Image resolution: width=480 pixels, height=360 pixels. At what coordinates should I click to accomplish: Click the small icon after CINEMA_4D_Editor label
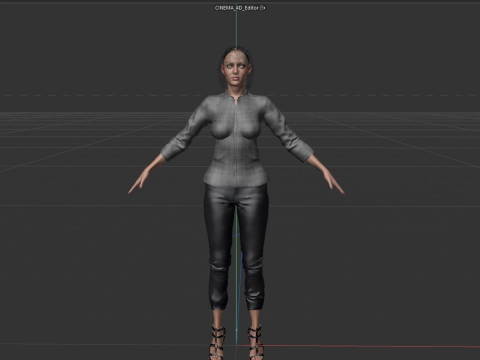[263, 8]
